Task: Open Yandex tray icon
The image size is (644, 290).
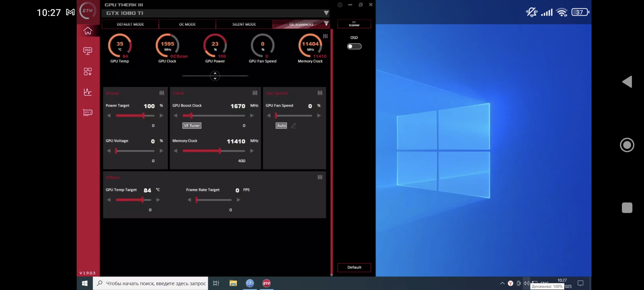Action: tap(511, 283)
